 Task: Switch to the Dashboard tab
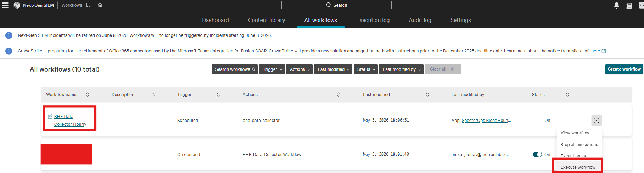point(215,20)
